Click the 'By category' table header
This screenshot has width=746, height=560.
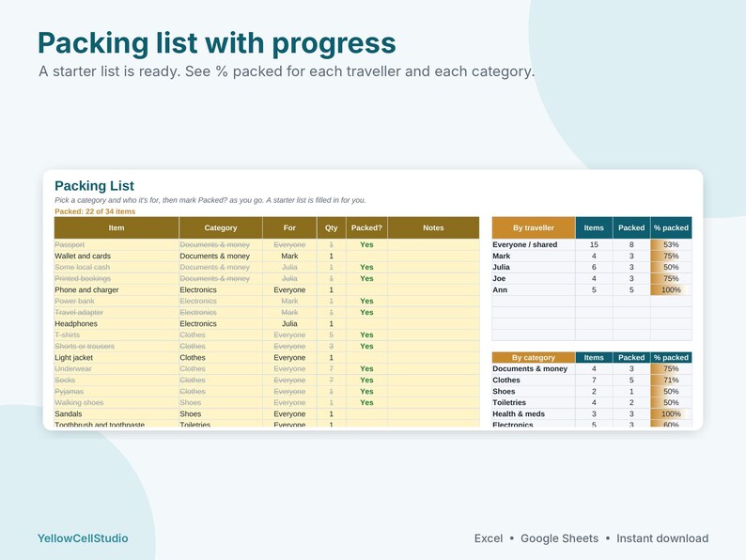click(x=534, y=357)
